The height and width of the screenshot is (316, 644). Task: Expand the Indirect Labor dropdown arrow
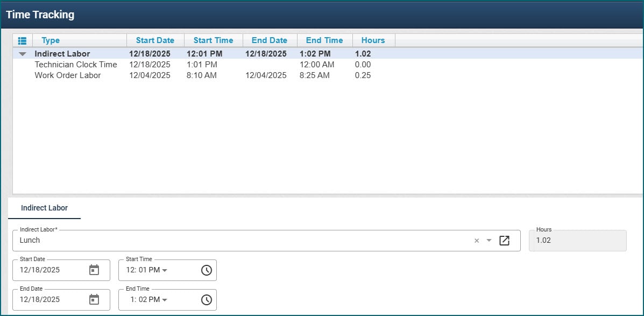(489, 241)
